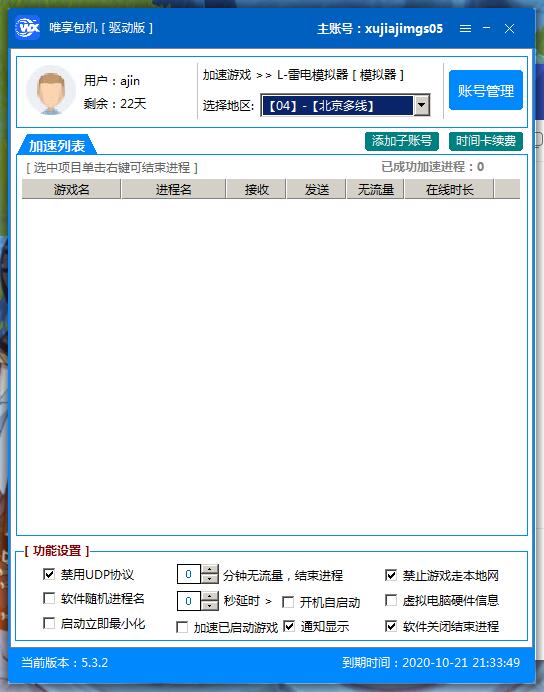Open the hamburger menu in title bar
544x692 pixels.
465,28
